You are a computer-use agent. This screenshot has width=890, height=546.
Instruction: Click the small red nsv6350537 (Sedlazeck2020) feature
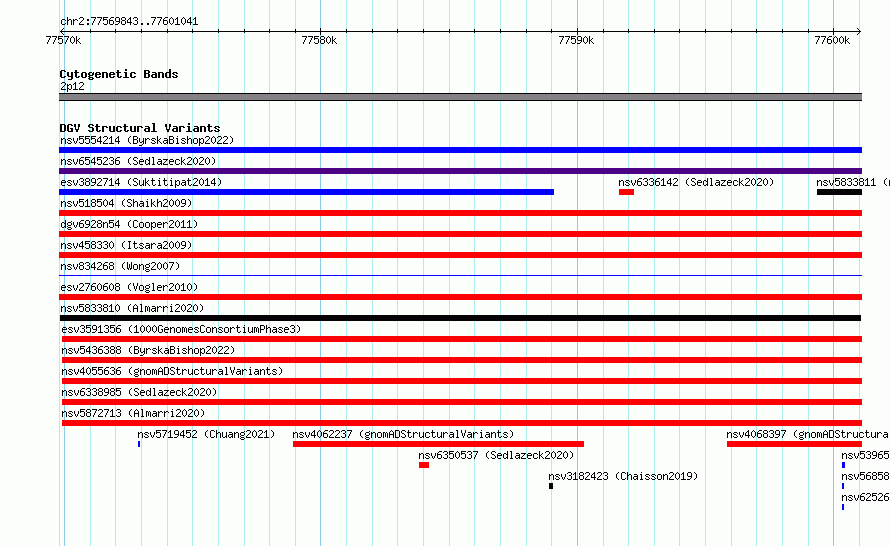point(424,465)
